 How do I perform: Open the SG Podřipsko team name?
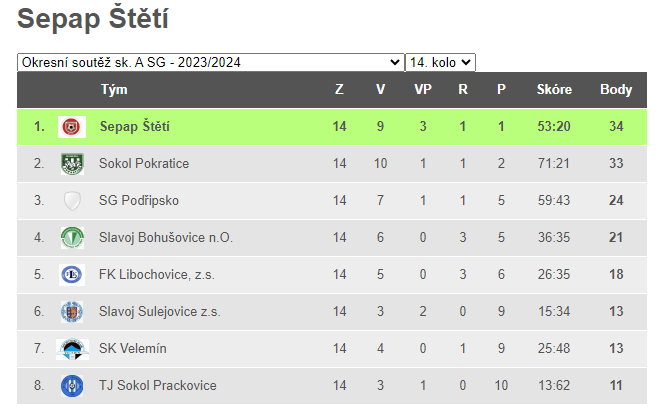[x=139, y=201]
